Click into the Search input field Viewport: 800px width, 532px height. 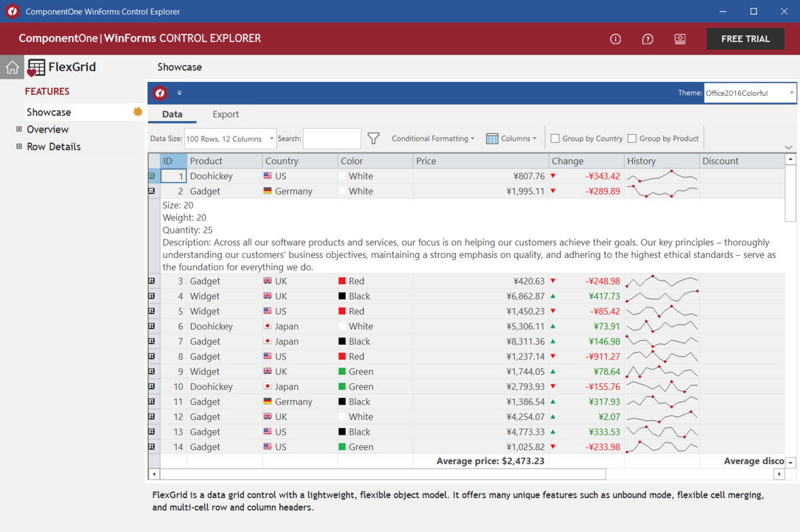pyautogui.click(x=332, y=139)
